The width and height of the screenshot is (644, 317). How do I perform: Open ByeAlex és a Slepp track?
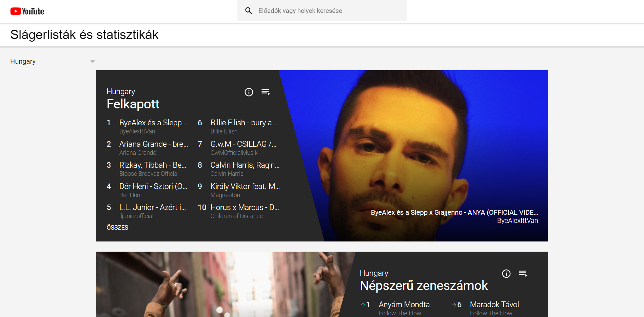[x=153, y=123]
